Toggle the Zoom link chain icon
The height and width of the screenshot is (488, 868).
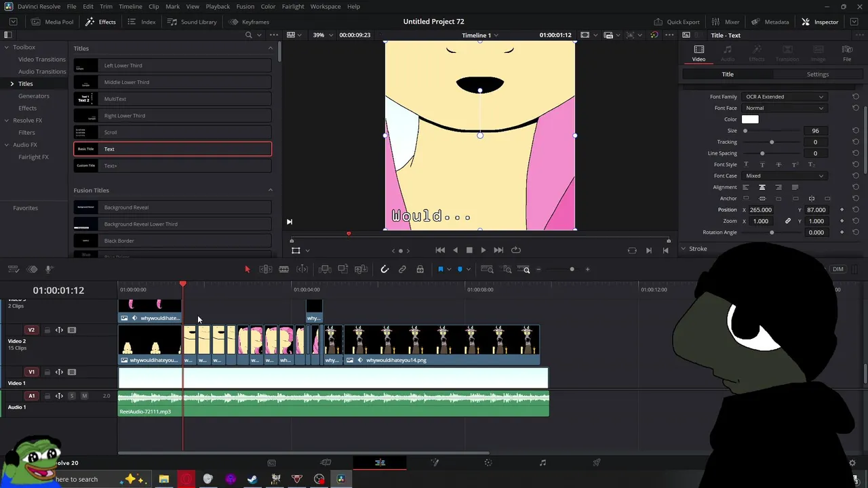(x=788, y=221)
